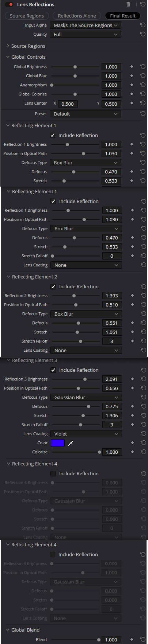Screen dimensions: 148x644
Task: Open the Quality dropdown showing Full
Action: [86, 34]
